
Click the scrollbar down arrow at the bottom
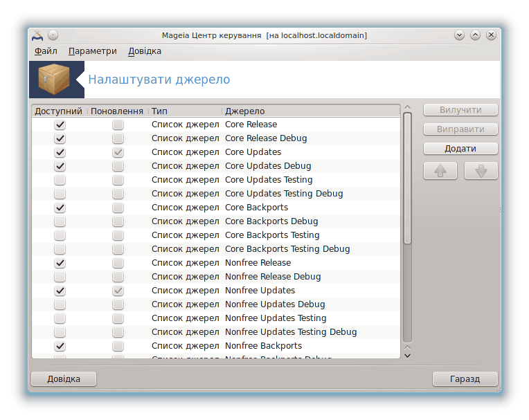(408, 356)
